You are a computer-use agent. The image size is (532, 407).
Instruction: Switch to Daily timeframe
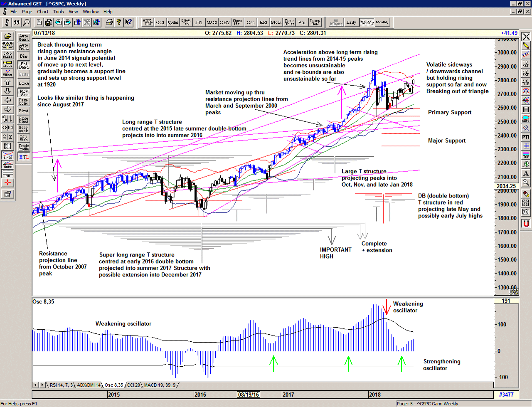351,22
